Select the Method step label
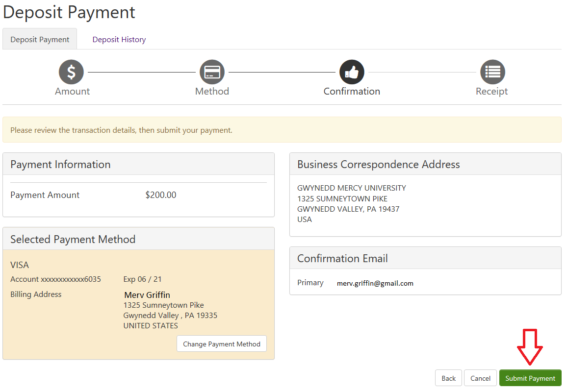Viewport: 567px width, 392px height. (212, 91)
